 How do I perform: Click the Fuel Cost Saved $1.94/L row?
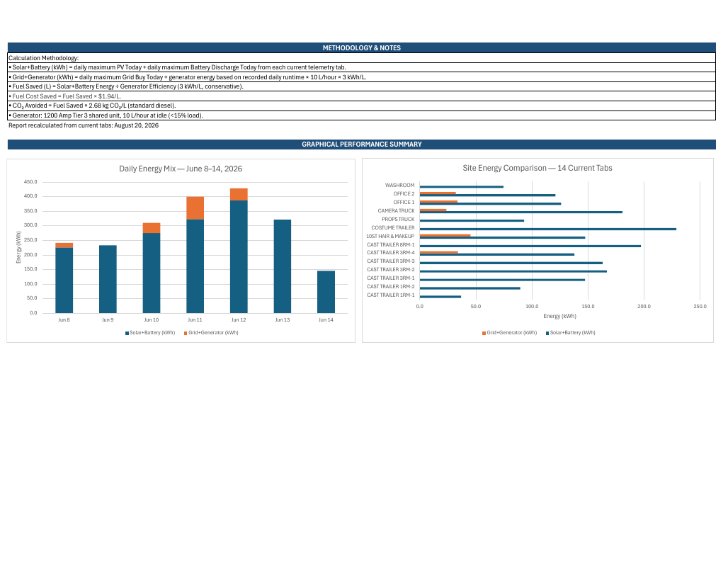point(362,96)
